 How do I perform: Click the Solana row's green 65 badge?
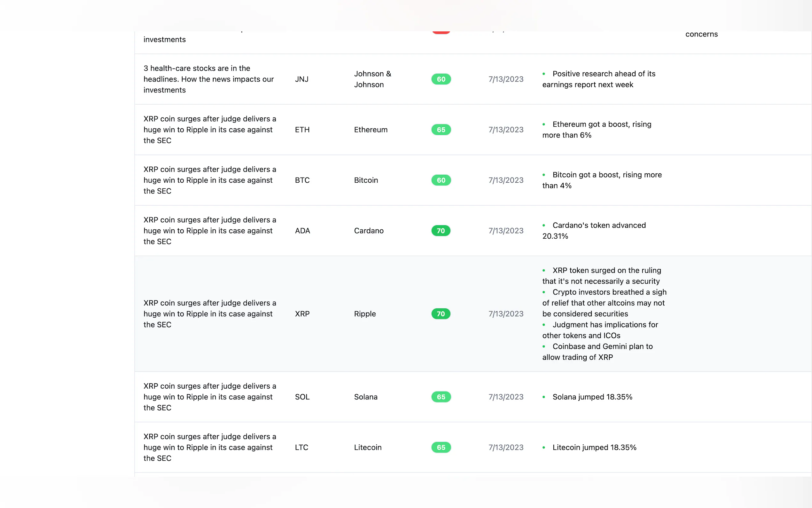pyautogui.click(x=441, y=397)
